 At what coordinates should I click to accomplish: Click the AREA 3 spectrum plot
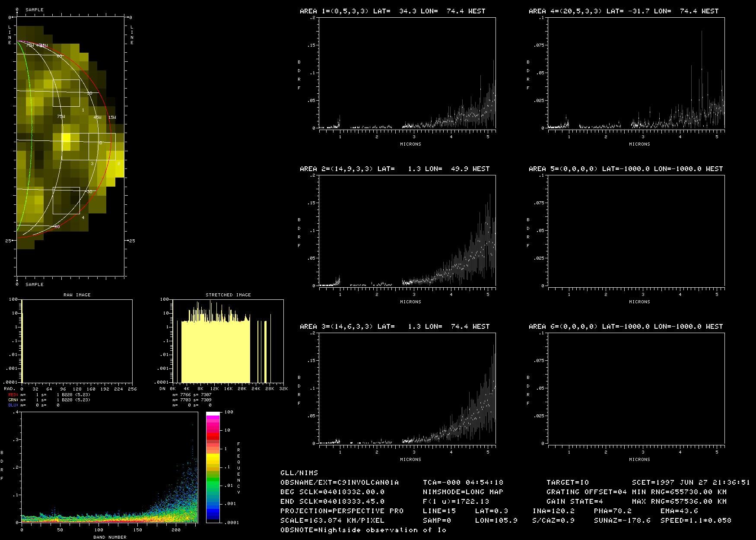tap(407, 388)
